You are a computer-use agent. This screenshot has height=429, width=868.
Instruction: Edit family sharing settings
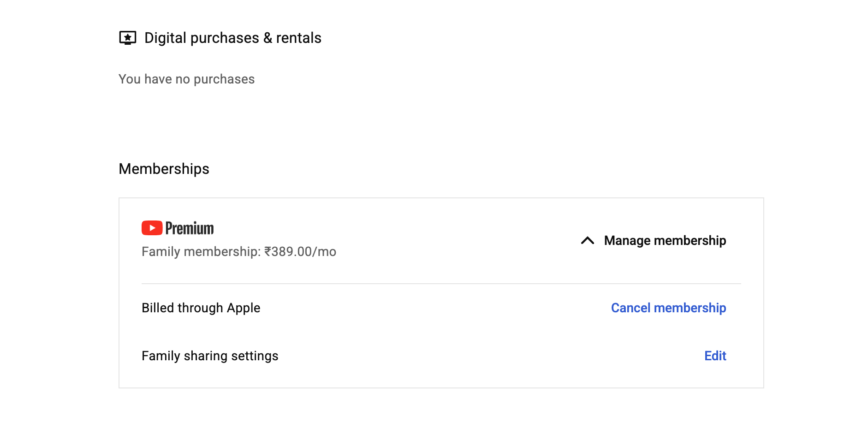pyautogui.click(x=715, y=356)
